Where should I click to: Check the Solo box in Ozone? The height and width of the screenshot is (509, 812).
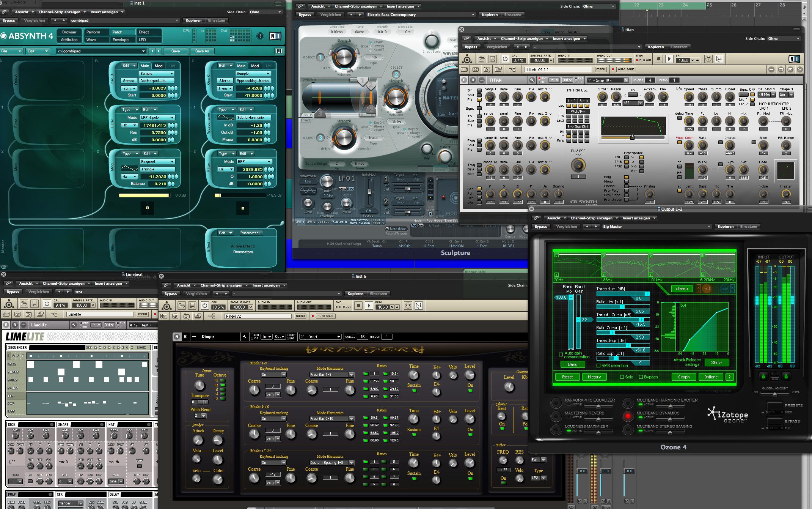click(x=622, y=377)
